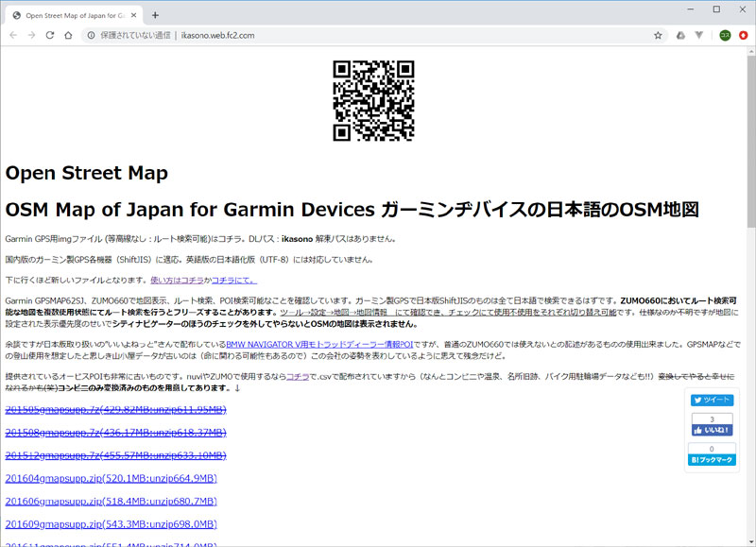Image resolution: width=756 pixels, height=547 pixels.
Task: Click the bold DL password ikasono
Action: (297, 239)
